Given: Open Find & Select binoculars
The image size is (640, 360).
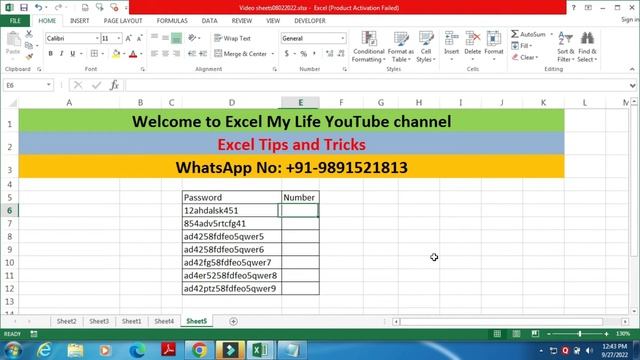Looking at the screenshot, I should tap(587, 47).
